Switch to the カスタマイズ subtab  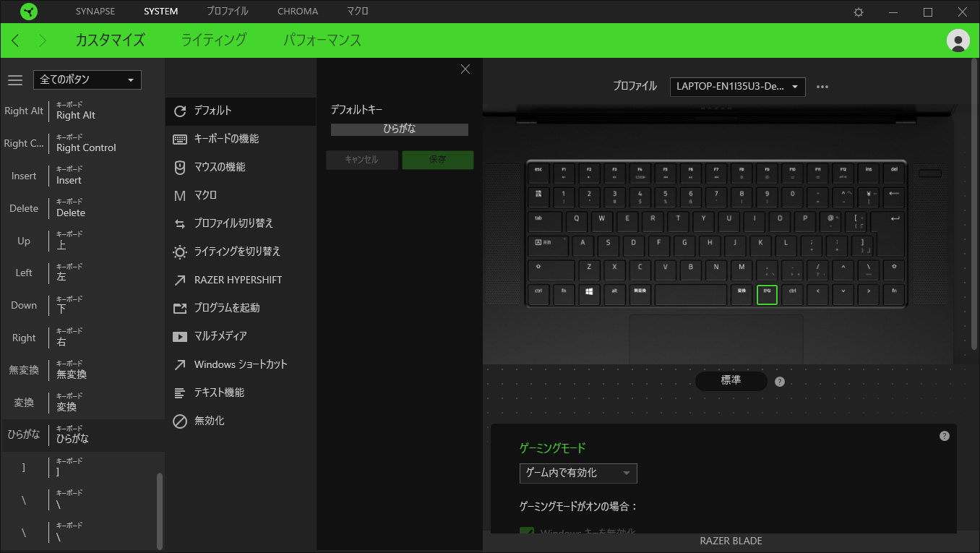click(111, 40)
